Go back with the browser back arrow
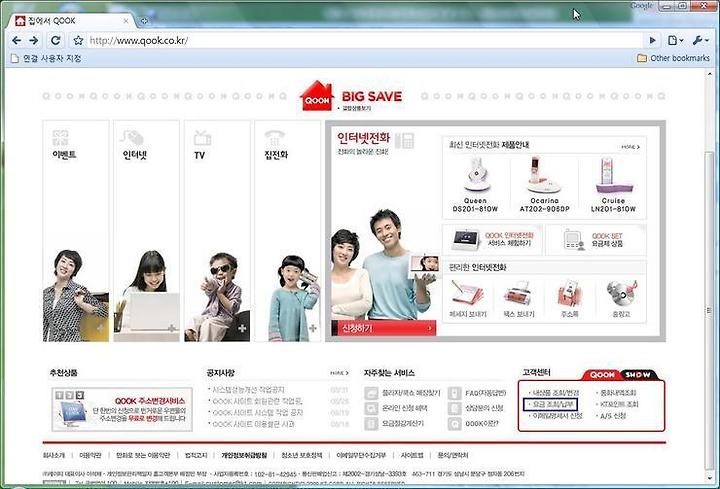720x489 pixels. [x=17, y=40]
